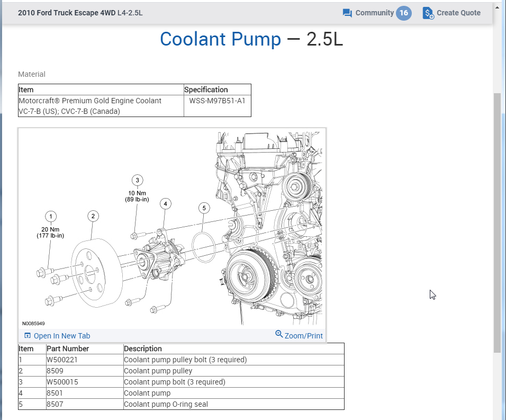The width and height of the screenshot is (506, 420).
Task: Click the 20 Nm torque label
Action: click(50, 233)
